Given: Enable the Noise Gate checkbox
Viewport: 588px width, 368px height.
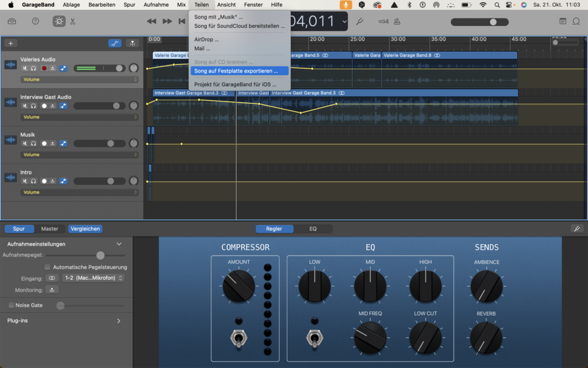Looking at the screenshot, I should [x=11, y=305].
